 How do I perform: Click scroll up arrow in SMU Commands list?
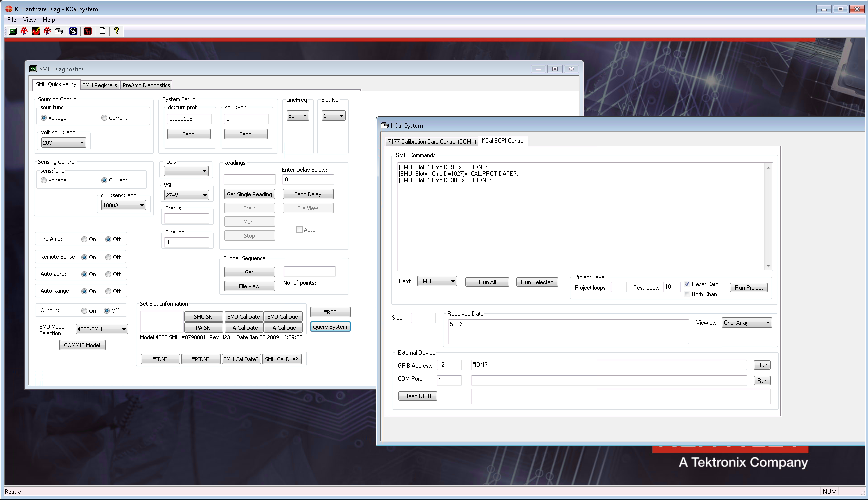pyautogui.click(x=768, y=168)
